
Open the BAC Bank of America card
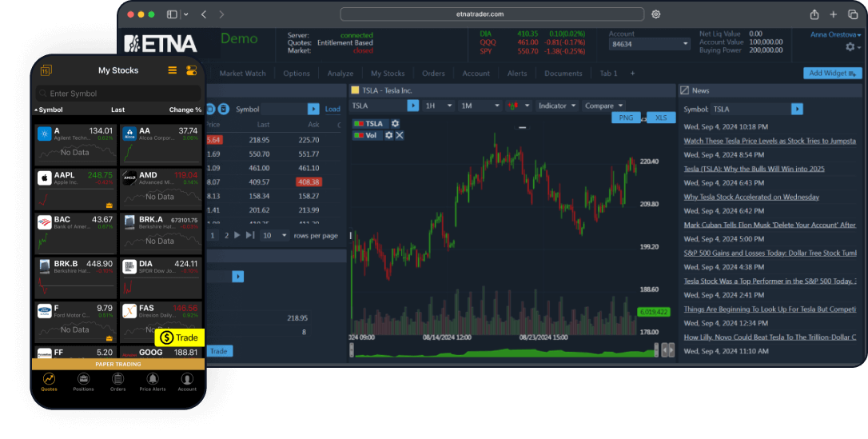(x=76, y=233)
